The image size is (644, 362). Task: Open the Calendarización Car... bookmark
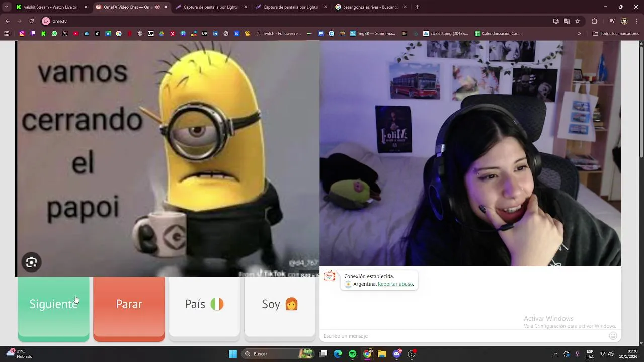(498, 34)
